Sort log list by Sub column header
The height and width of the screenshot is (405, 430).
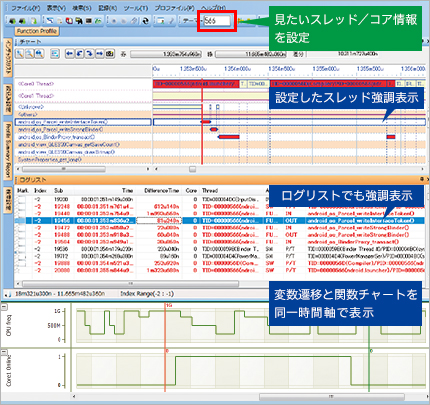pyautogui.click(x=59, y=191)
